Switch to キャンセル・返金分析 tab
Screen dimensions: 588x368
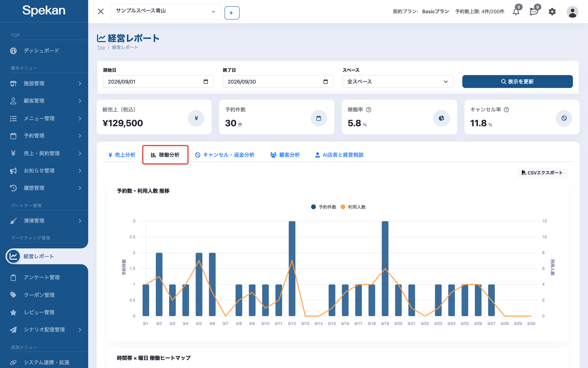tap(225, 155)
